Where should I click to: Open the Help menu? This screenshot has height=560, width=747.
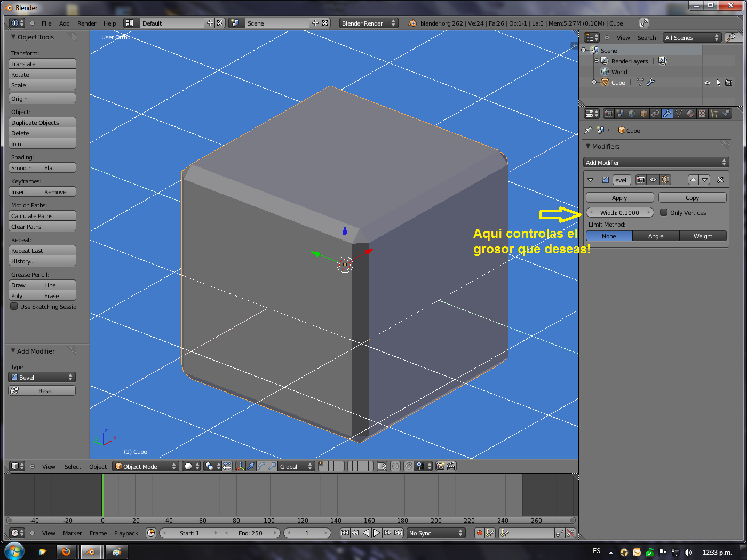[x=109, y=23]
